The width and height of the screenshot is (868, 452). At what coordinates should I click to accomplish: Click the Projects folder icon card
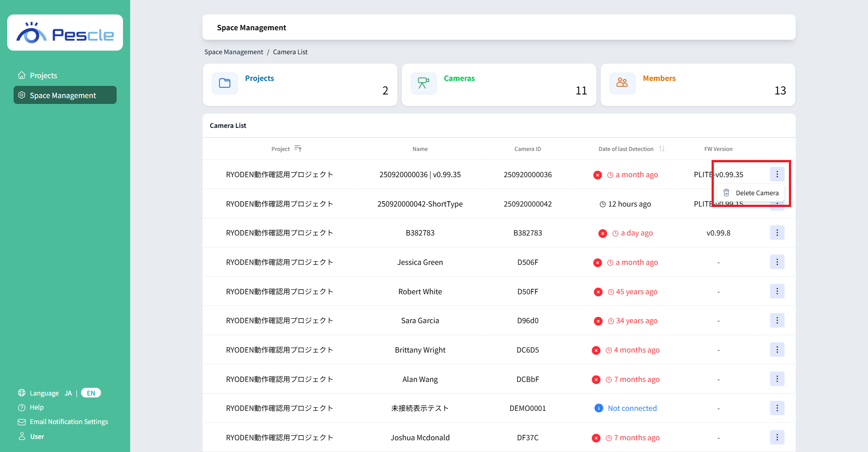click(225, 83)
